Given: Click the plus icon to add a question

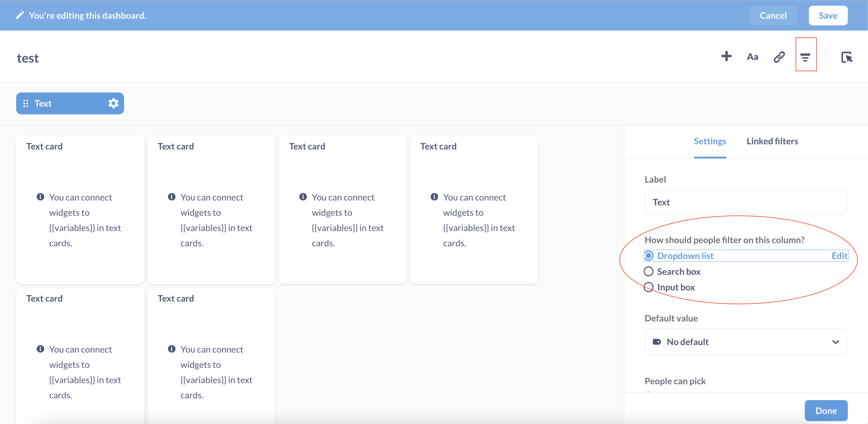Looking at the screenshot, I should coord(726,56).
